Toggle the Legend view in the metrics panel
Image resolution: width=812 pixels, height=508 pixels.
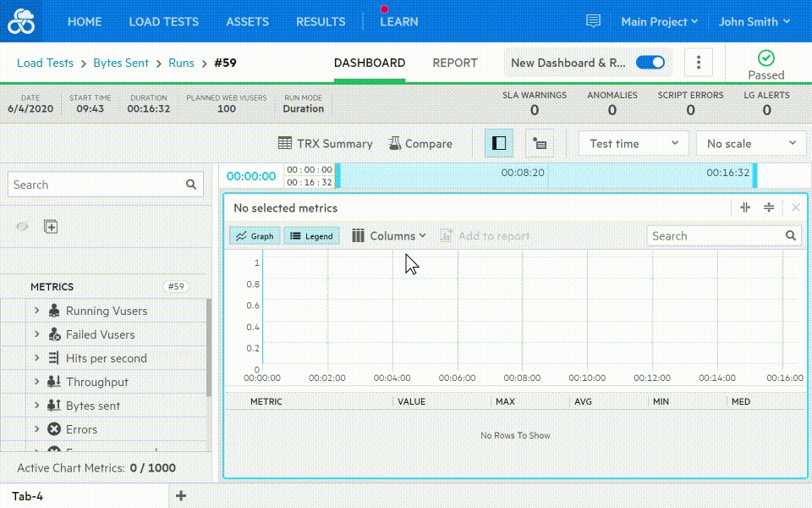point(311,235)
